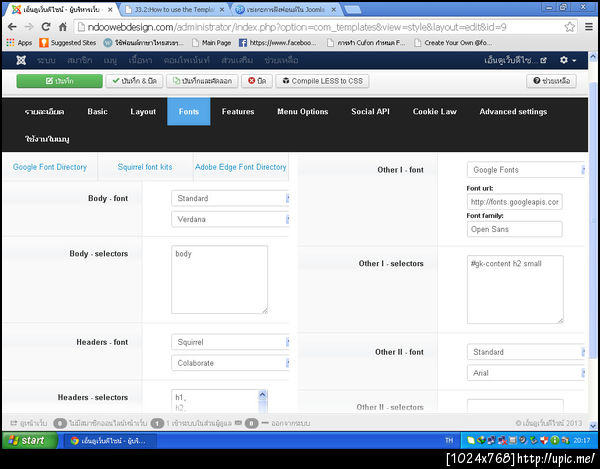
Task: Switch to the '33.2:How to use the Templa' browser tab
Action: pos(174,10)
